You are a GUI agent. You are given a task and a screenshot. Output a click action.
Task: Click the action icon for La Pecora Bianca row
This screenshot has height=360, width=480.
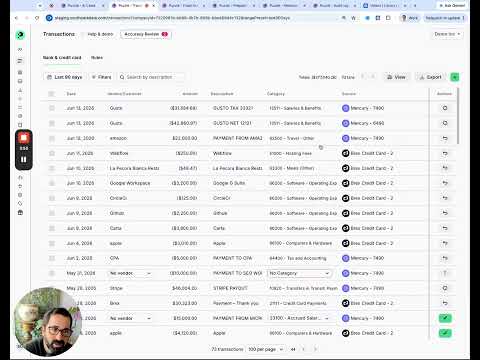(445, 168)
